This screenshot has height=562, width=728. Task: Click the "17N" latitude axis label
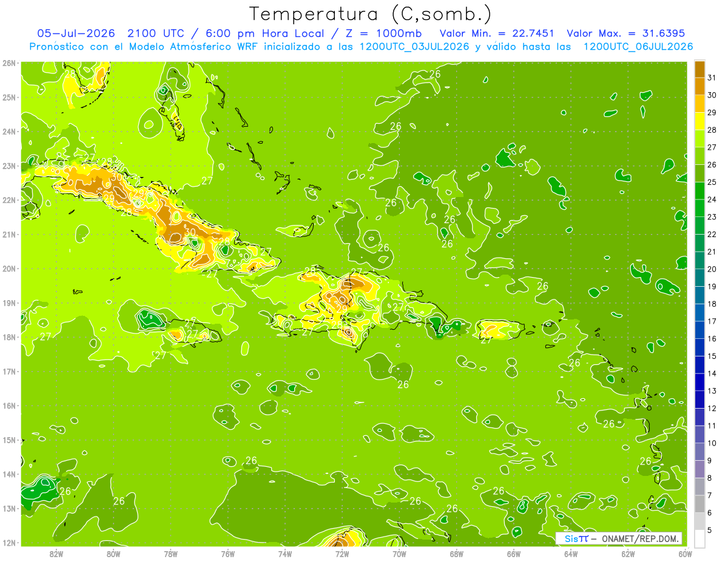(x=9, y=371)
